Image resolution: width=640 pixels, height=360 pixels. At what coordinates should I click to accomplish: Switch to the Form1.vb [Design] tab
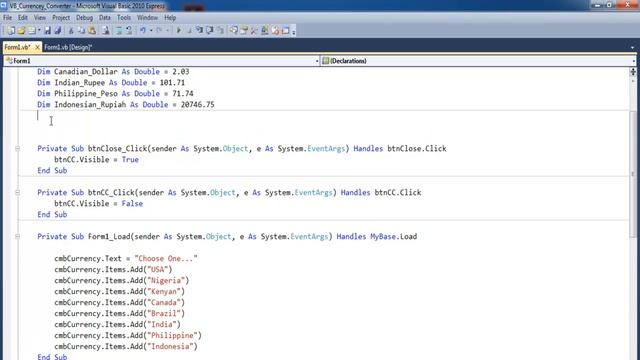pos(68,47)
